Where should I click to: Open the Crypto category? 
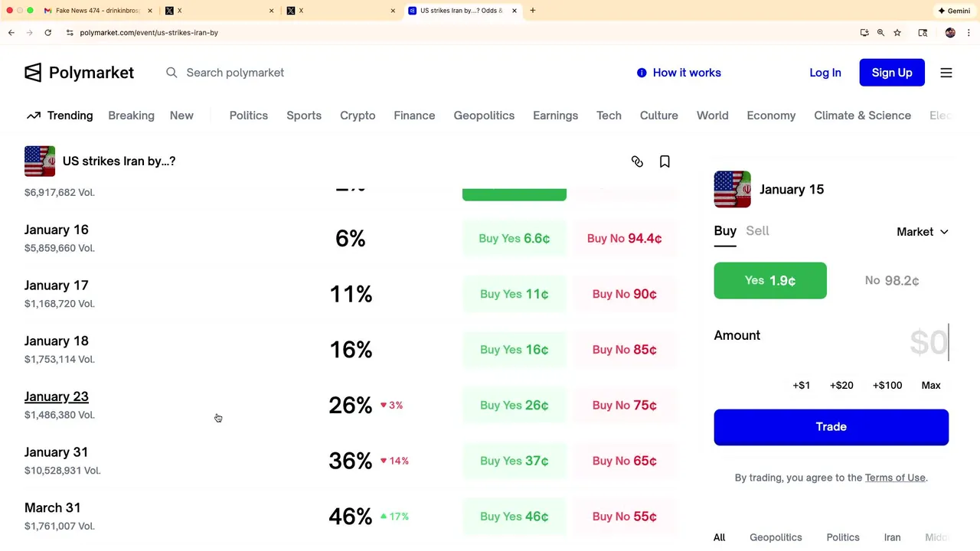coord(358,116)
